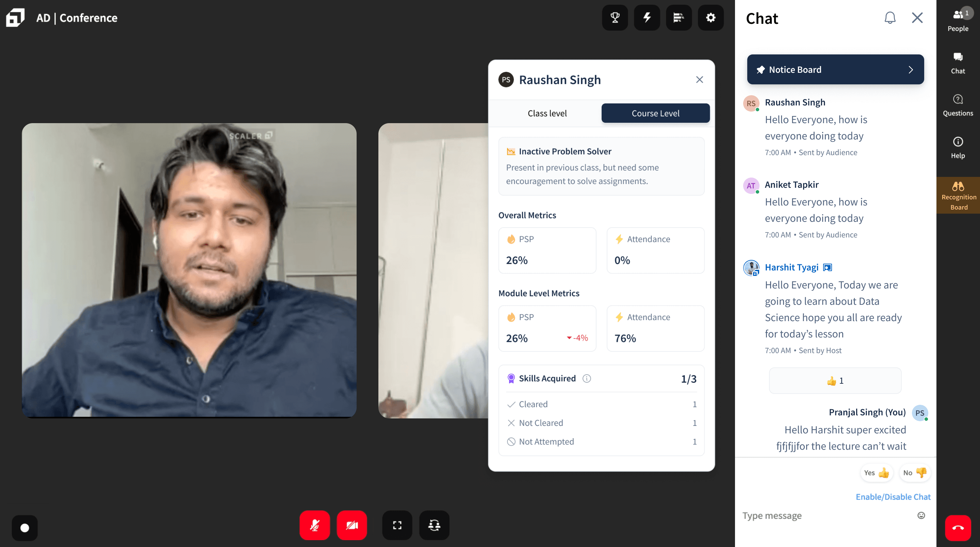This screenshot has width=980, height=547.
Task: Switch to the Class level tab
Action: [x=547, y=113]
